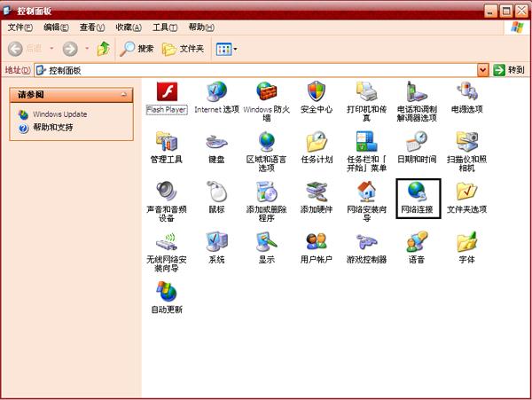Image resolution: width=532 pixels, height=400 pixels.
Task: Open the Back button history dropdown
Action: (x=51, y=49)
